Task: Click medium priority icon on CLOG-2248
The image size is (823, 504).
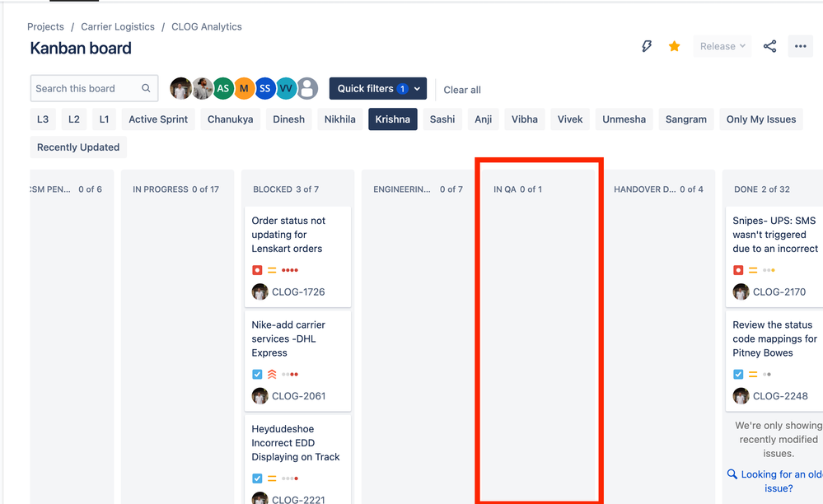Action: (753, 375)
